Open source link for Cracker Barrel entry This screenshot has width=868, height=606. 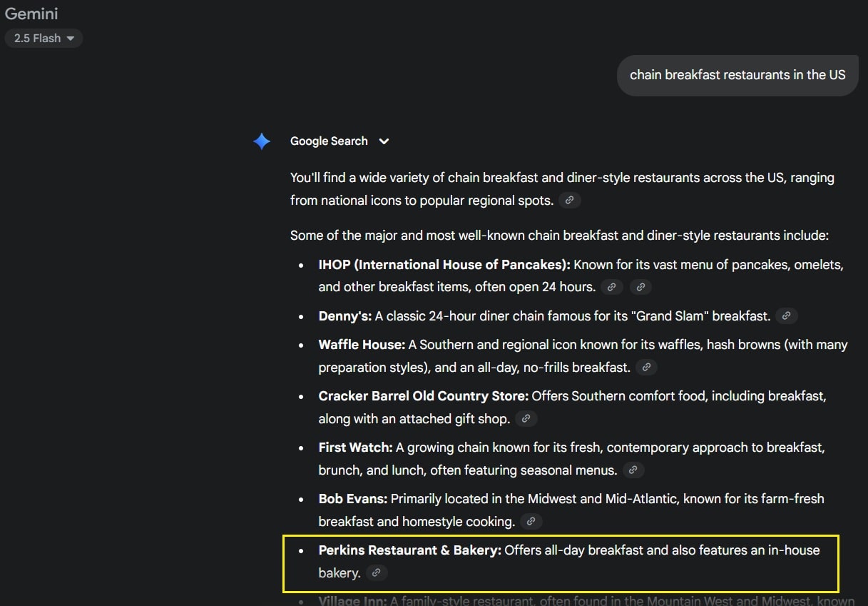point(526,419)
